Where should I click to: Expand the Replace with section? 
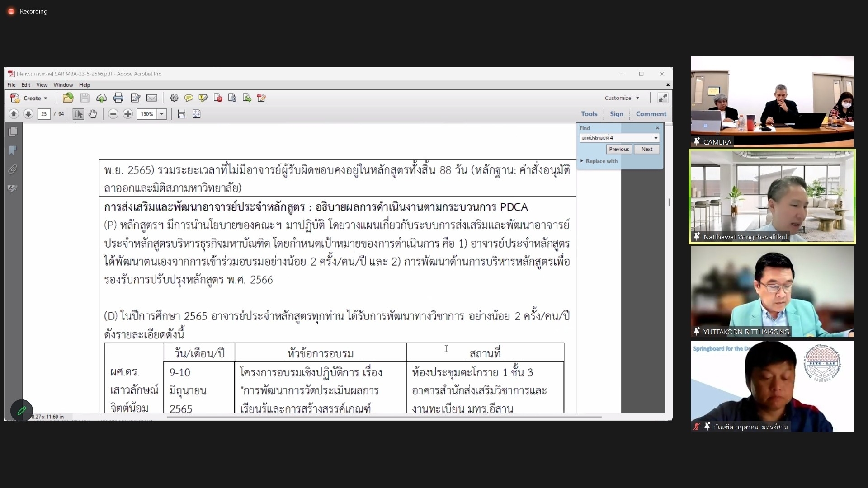tap(599, 161)
